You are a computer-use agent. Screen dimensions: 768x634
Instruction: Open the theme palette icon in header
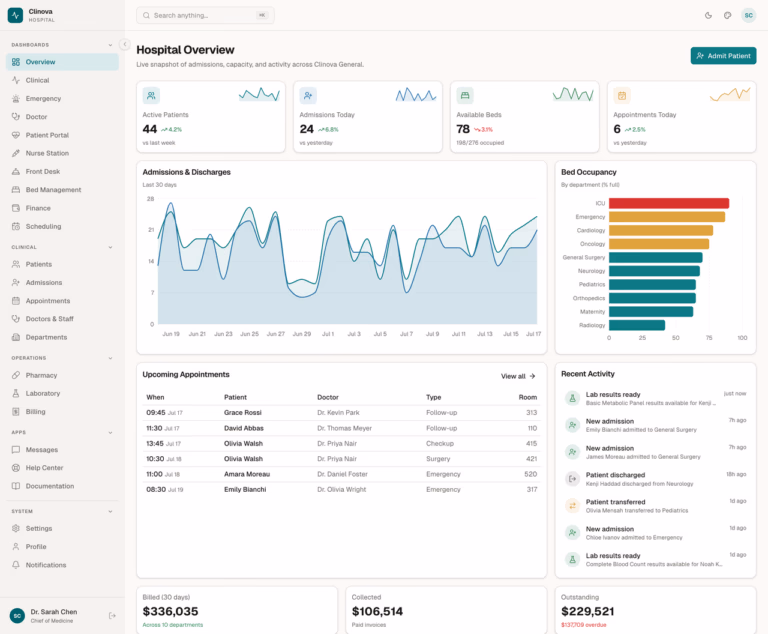pos(727,15)
